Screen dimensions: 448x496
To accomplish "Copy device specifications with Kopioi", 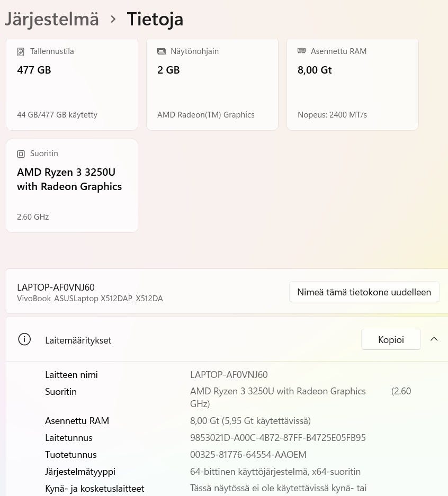I will click(391, 340).
